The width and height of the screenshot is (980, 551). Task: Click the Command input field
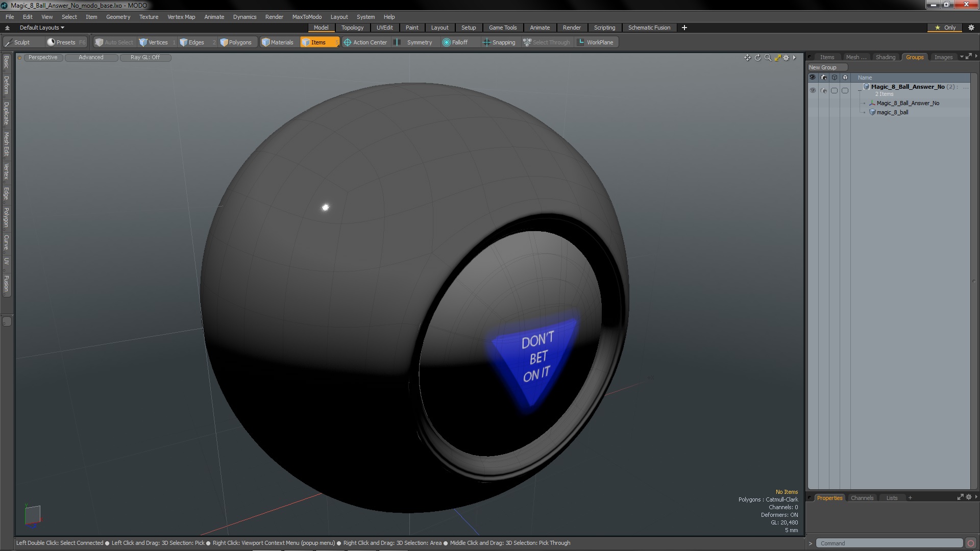coord(888,543)
